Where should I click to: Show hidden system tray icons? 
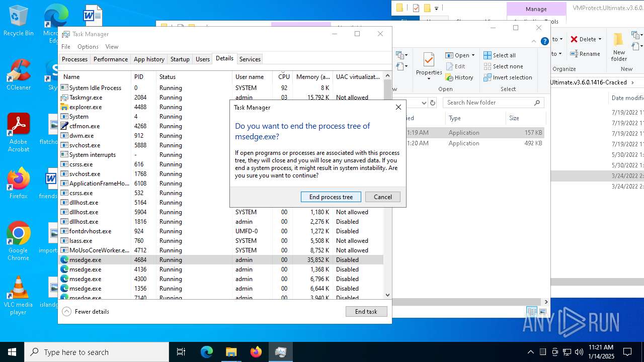[530, 352]
